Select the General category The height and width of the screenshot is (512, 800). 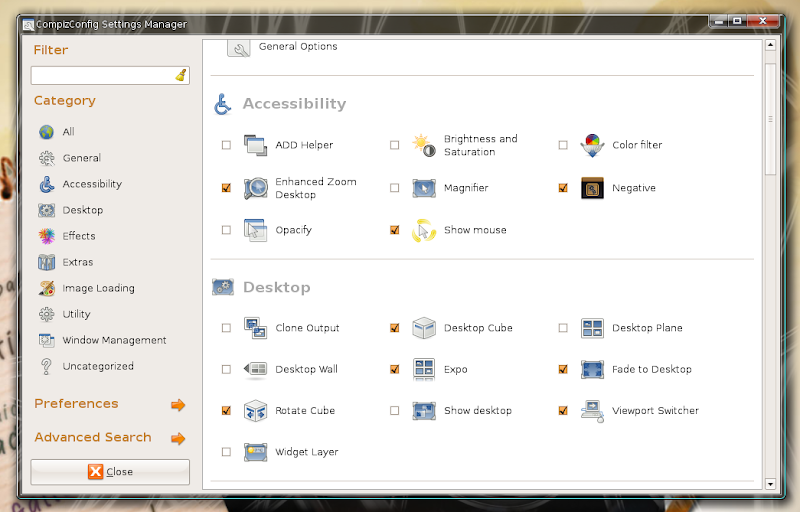click(70, 158)
